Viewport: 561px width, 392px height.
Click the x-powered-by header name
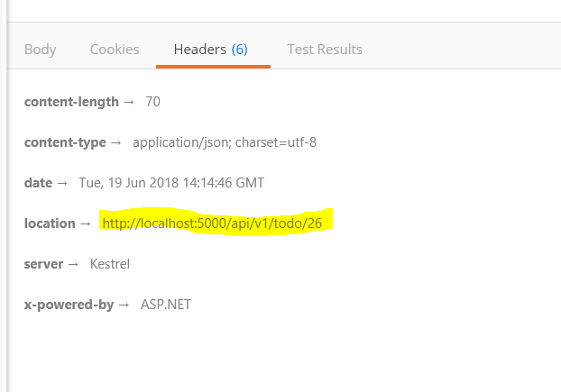coord(69,305)
